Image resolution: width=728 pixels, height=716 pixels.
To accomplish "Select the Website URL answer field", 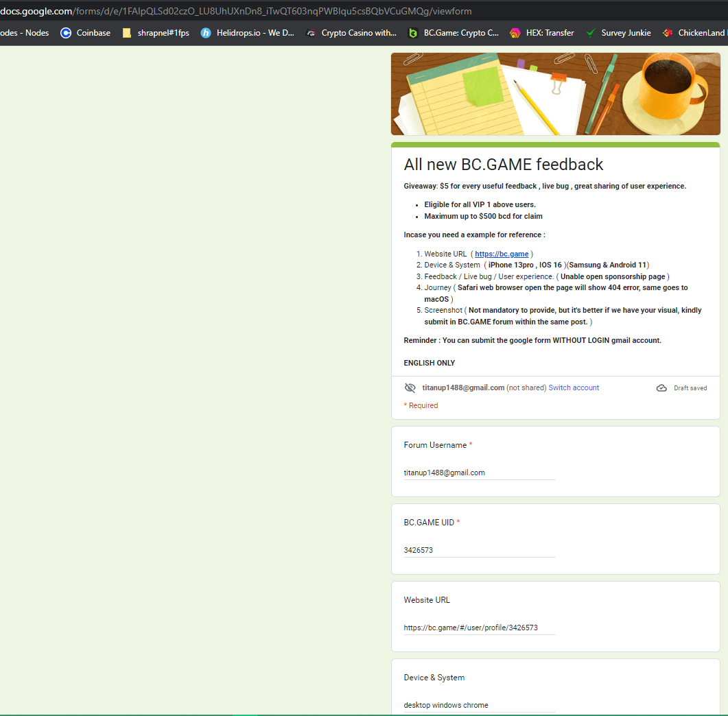I will click(479, 628).
